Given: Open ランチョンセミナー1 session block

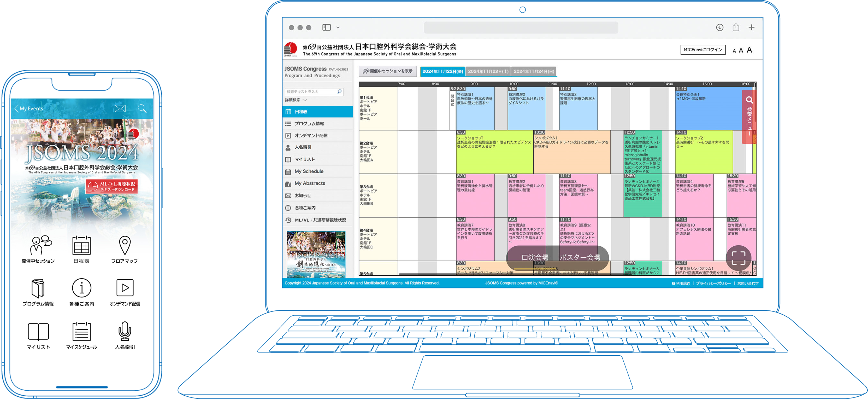Looking at the screenshot, I should coord(642,152).
